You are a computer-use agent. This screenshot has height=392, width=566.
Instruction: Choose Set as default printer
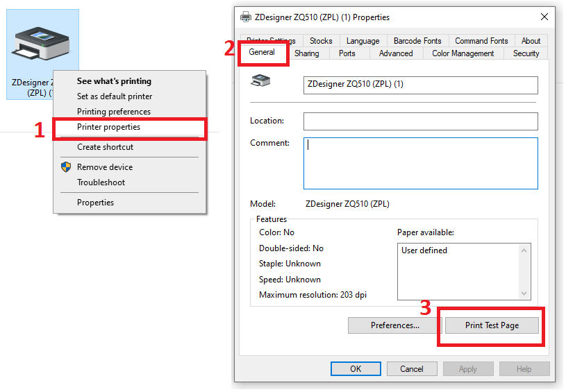point(115,96)
